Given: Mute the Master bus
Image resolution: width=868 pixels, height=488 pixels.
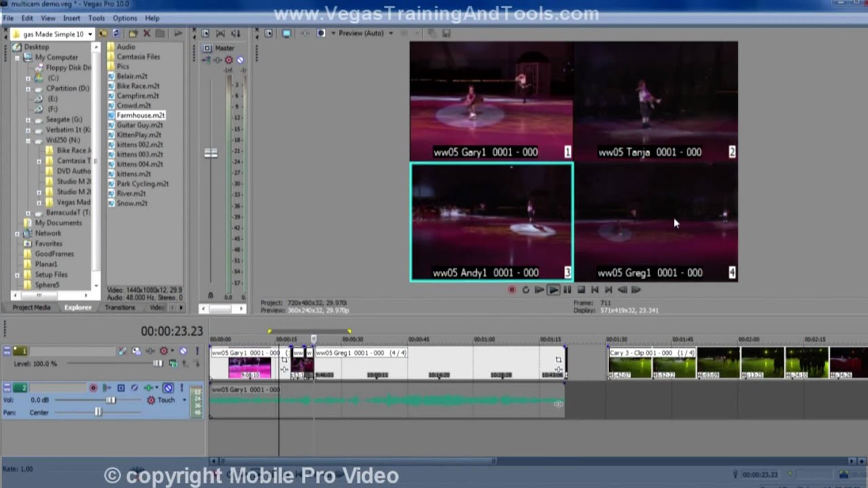Looking at the screenshot, I should pyautogui.click(x=240, y=60).
